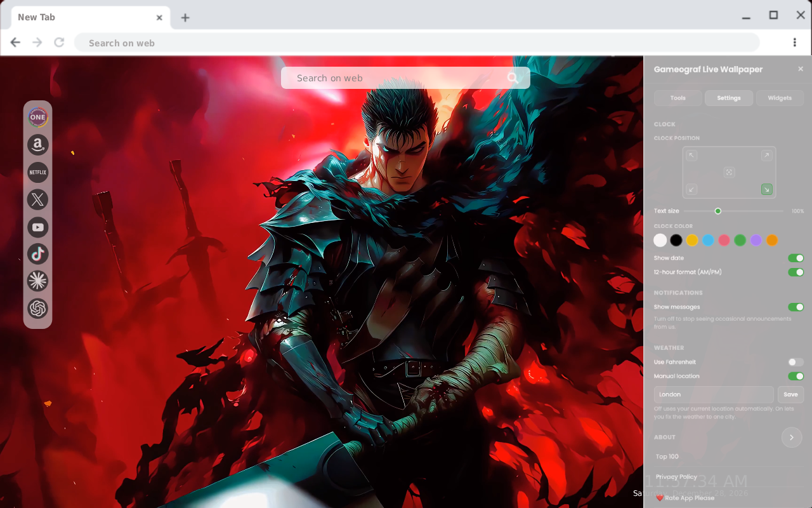The width and height of the screenshot is (812, 508).
Task: Click the Gameograf Live Wallpaper title
Action: coord(708,69)
